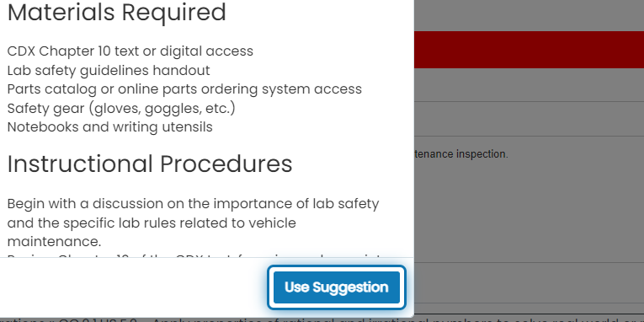
Task: Click the 'tenance inspection.' text in background
Action: (461, 154)
